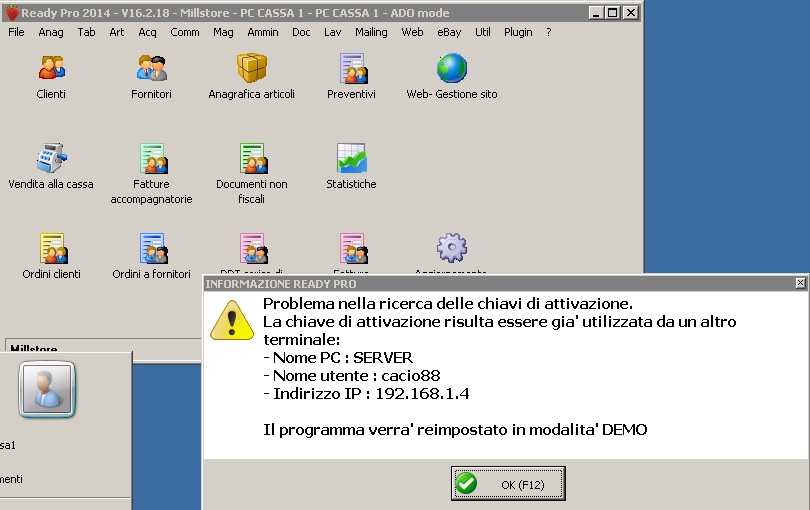Image resolution: width=810 pixels, height=510 pixels.
Task: Open the Plugin menu
Action: click(518, 32)
